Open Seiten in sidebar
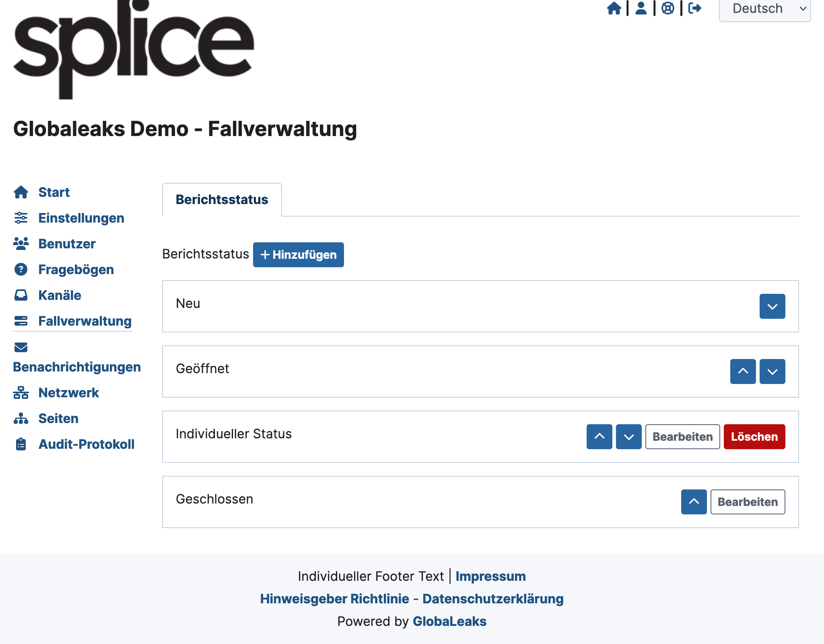This screenshot has height=644, width=824. pos(58,419)
